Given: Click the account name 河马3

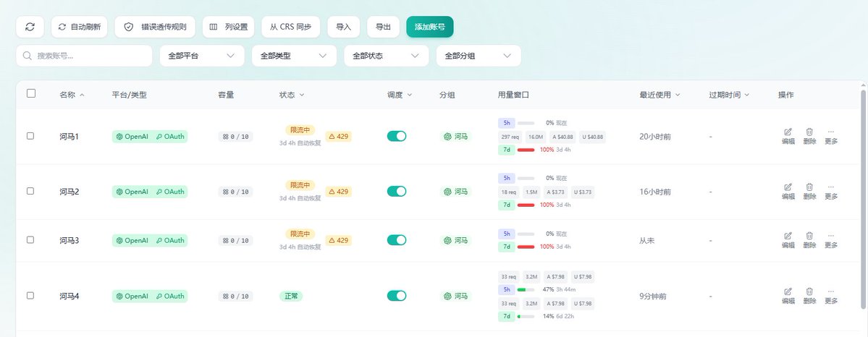Looking at the screenshot, I should click(69, 240).
